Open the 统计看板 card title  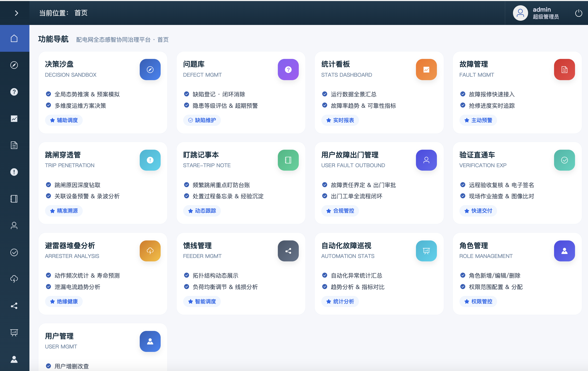pyautogui.click(x=336, y=64)
